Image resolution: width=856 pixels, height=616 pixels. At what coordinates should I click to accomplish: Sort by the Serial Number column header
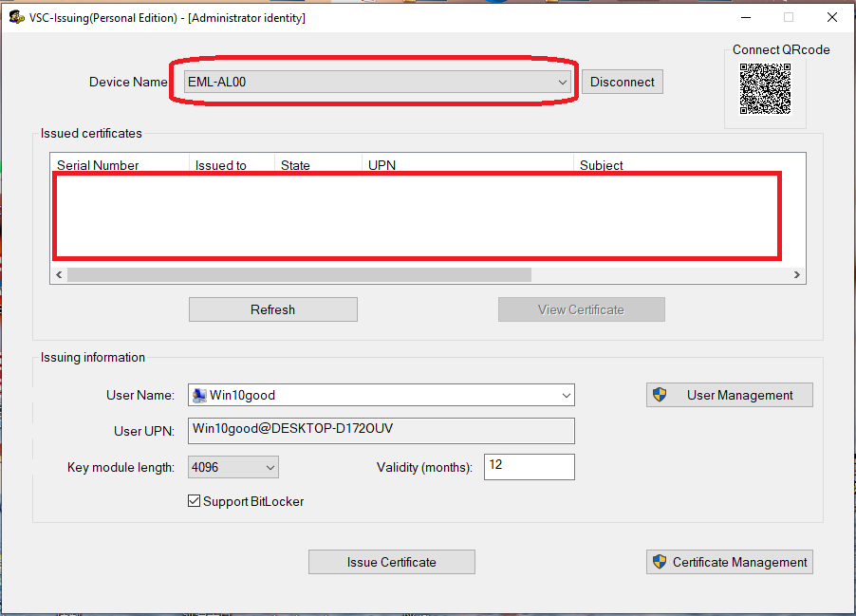[98, 165]
